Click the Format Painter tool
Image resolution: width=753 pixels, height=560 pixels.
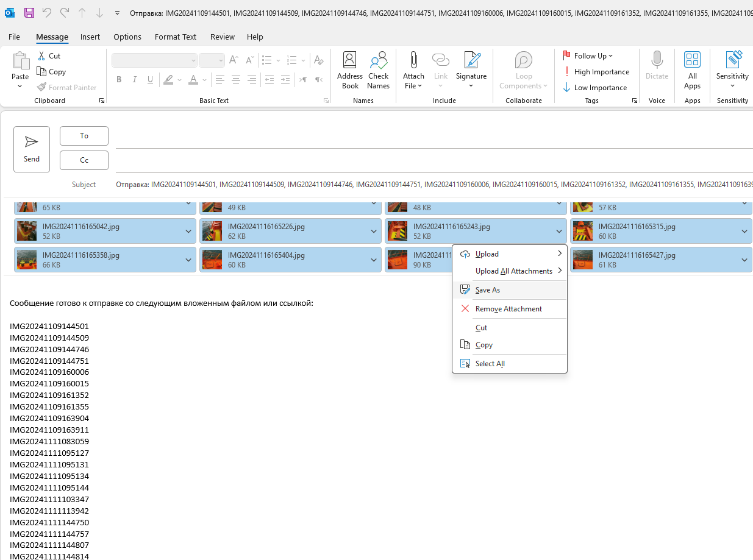[x=66, y=87]
